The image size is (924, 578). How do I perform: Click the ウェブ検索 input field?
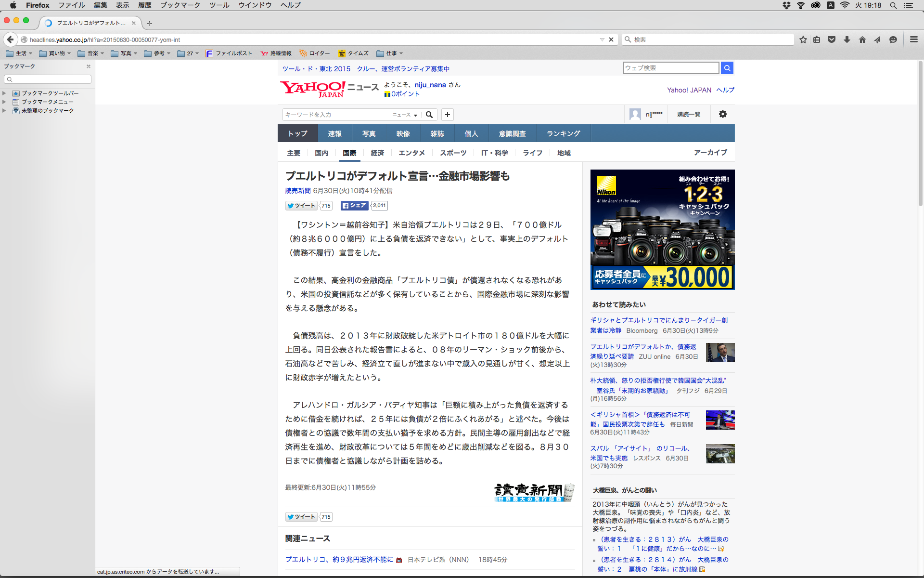(671, 68)
